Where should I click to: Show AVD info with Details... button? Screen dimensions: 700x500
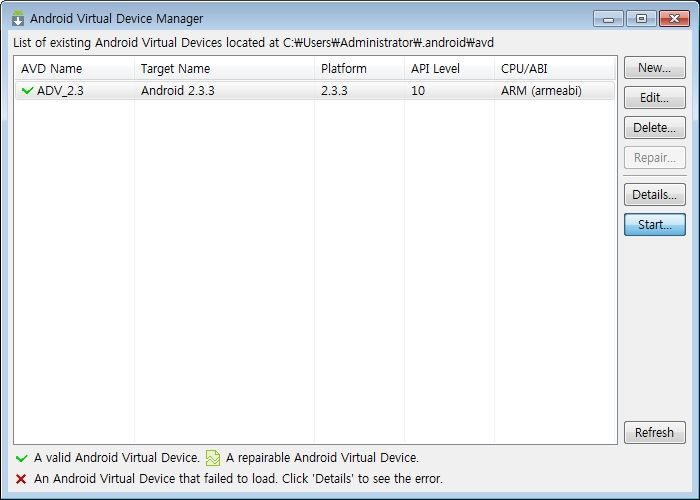tap(654, 194)
